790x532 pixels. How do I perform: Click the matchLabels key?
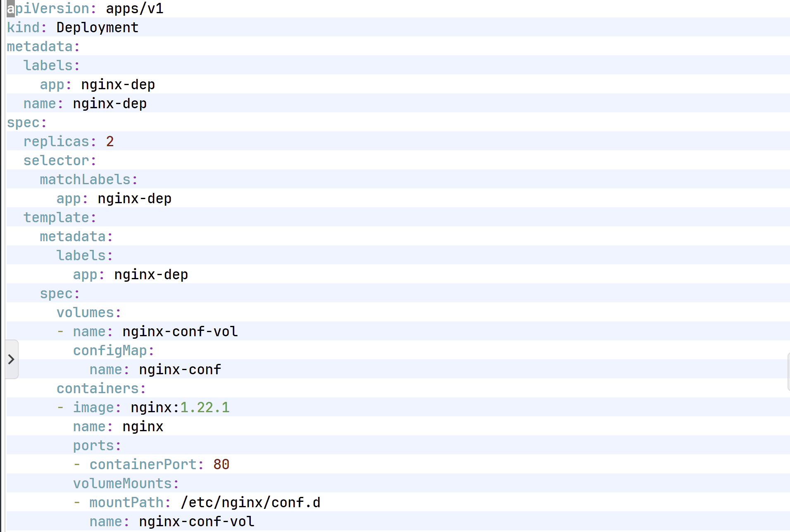[x=85, y=180]
